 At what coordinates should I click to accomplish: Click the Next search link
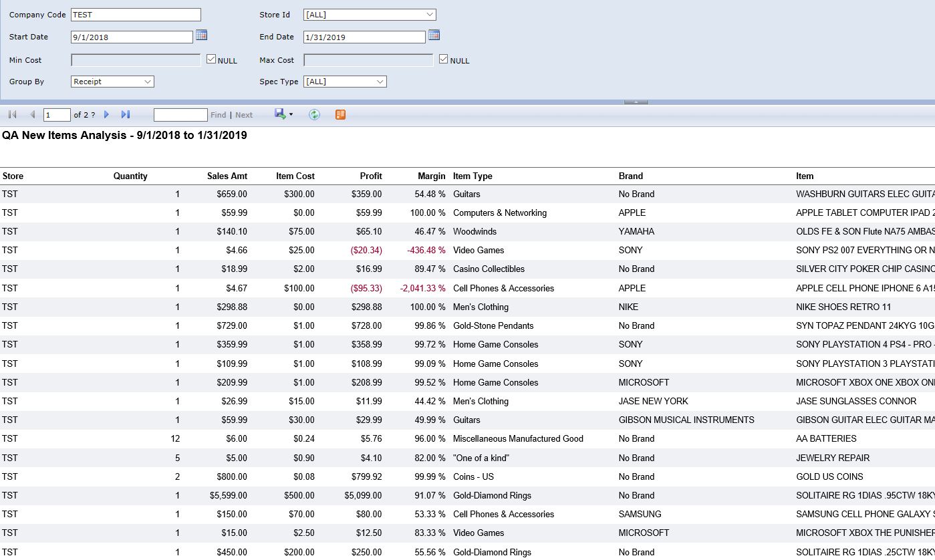(244, 115)
